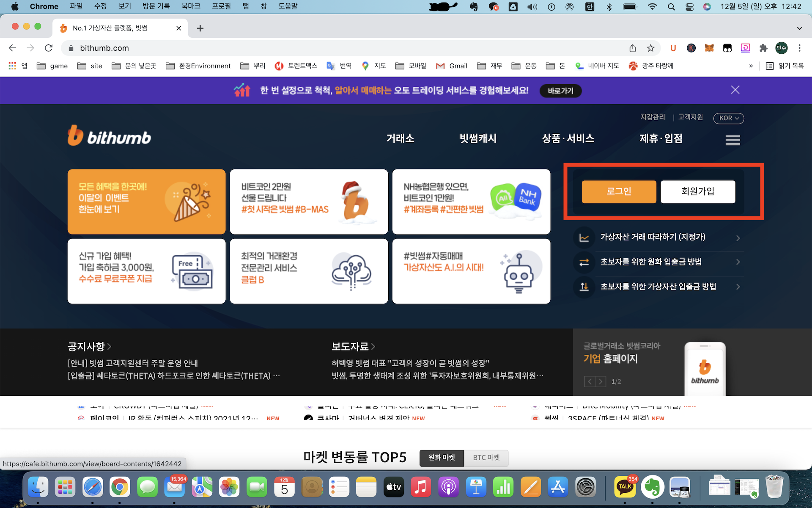Viewport: 812px width, 508px height.
Task: Bookmark the page with the star icon
Action: [x=650, y=48]
